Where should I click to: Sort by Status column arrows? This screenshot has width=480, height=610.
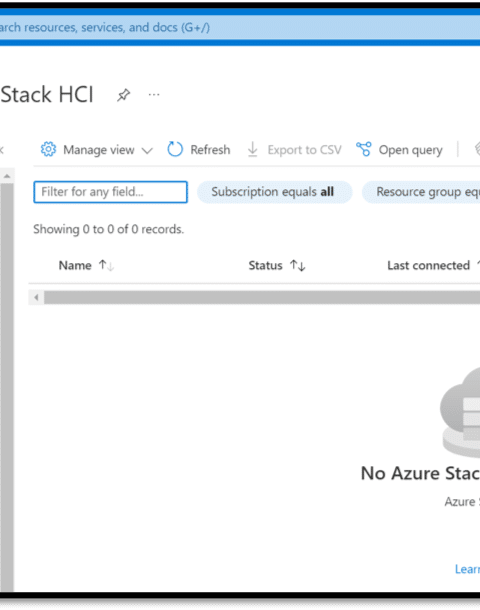[298, 266]
